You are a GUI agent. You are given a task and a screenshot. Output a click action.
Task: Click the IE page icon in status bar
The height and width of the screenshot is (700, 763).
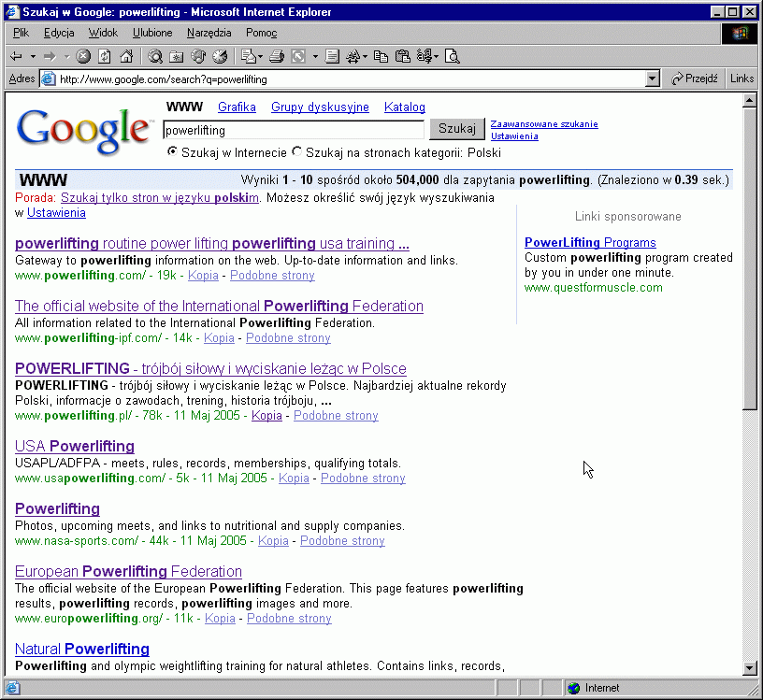click(12, 688)
